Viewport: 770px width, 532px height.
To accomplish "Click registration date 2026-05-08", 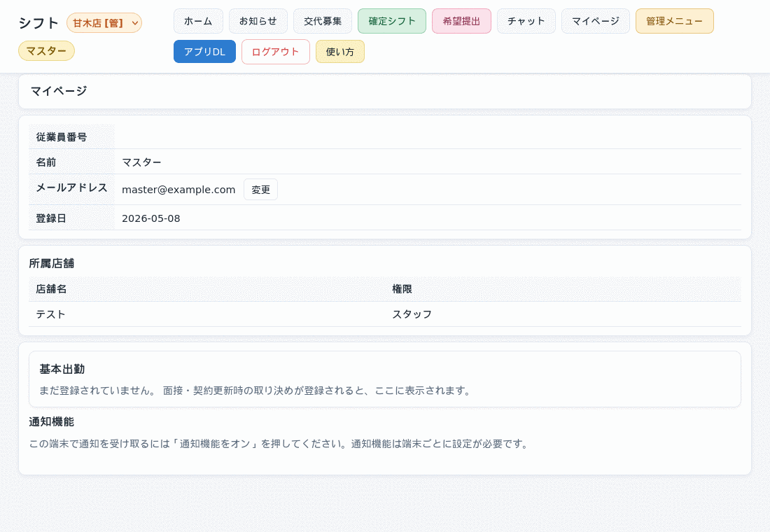I will [151, 218].
